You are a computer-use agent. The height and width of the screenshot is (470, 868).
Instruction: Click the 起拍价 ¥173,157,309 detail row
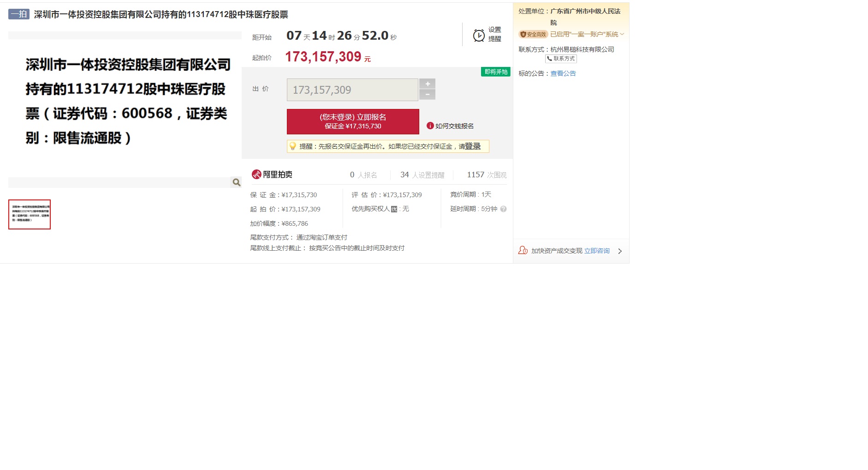285,209
